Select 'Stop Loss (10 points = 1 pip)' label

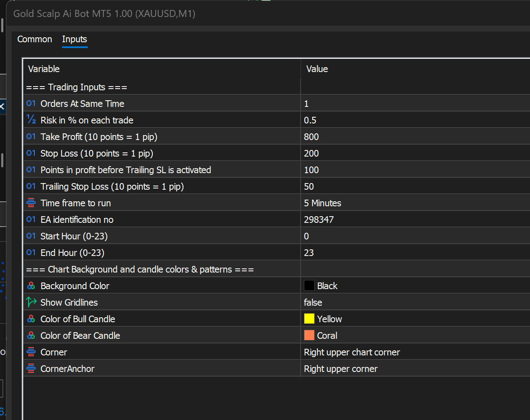click(97, 153)
